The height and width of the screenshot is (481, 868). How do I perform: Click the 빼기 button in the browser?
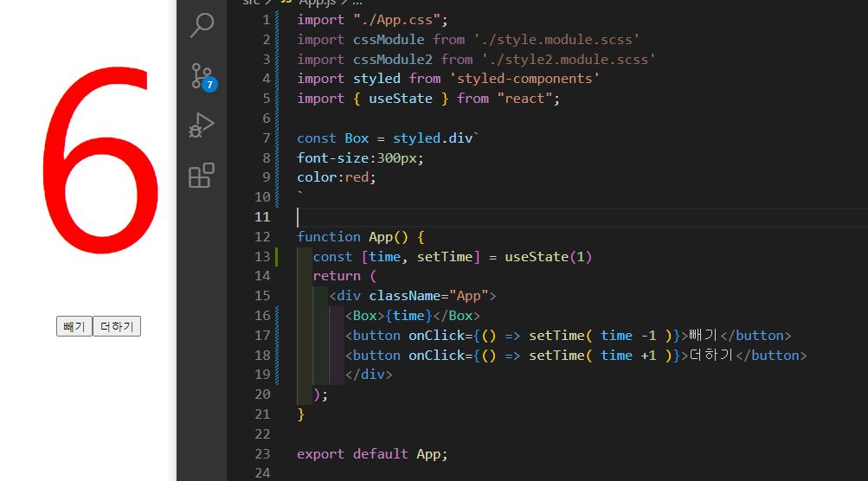coord(74,326)
